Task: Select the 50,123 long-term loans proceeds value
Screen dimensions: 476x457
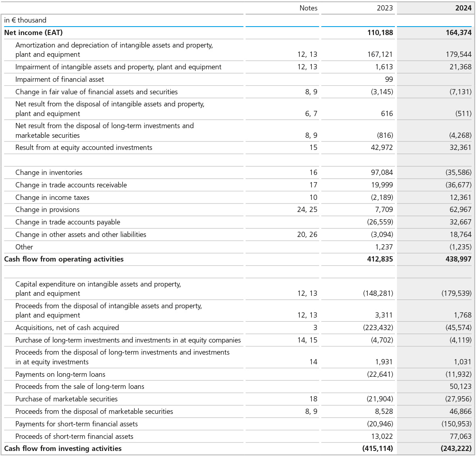Action: click(x=460, y=386)
